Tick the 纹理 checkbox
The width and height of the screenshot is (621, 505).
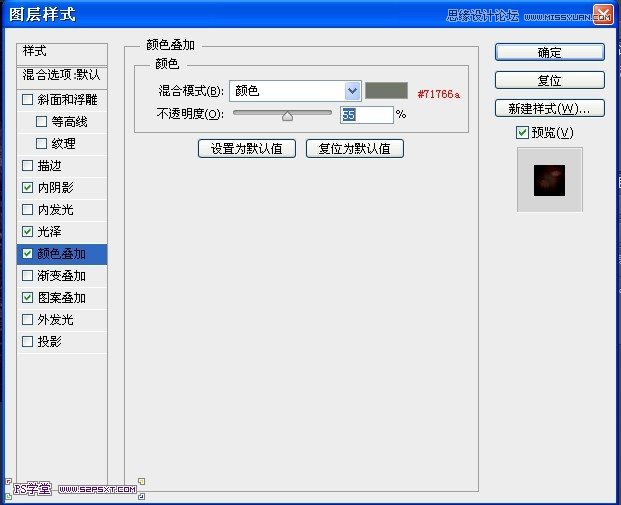(41, 143)
